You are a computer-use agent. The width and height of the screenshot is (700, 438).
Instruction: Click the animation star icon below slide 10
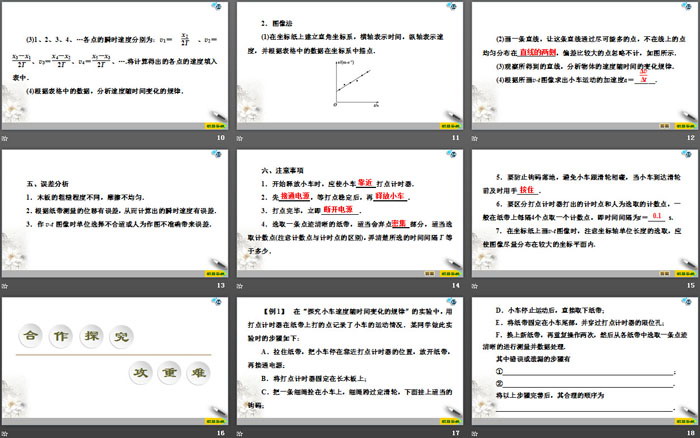4,138
